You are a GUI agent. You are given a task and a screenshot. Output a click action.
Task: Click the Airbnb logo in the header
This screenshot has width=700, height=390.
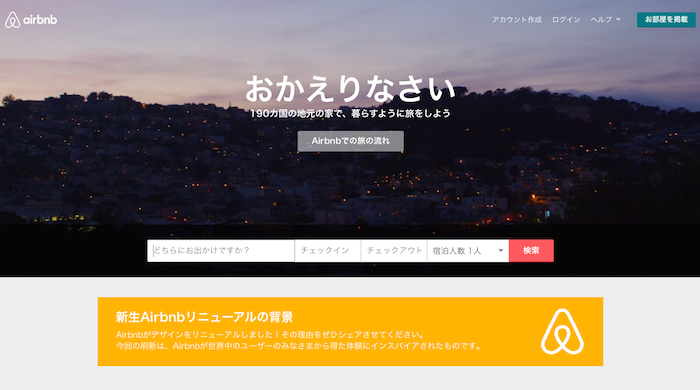(x=31, y=20)
